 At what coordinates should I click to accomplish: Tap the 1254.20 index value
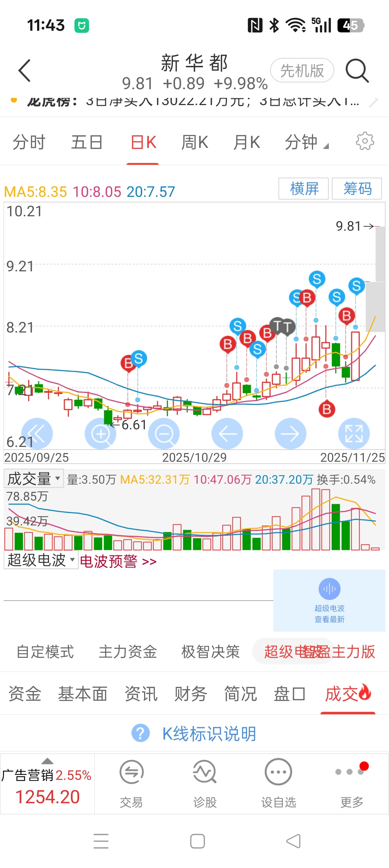click(47, 797)
